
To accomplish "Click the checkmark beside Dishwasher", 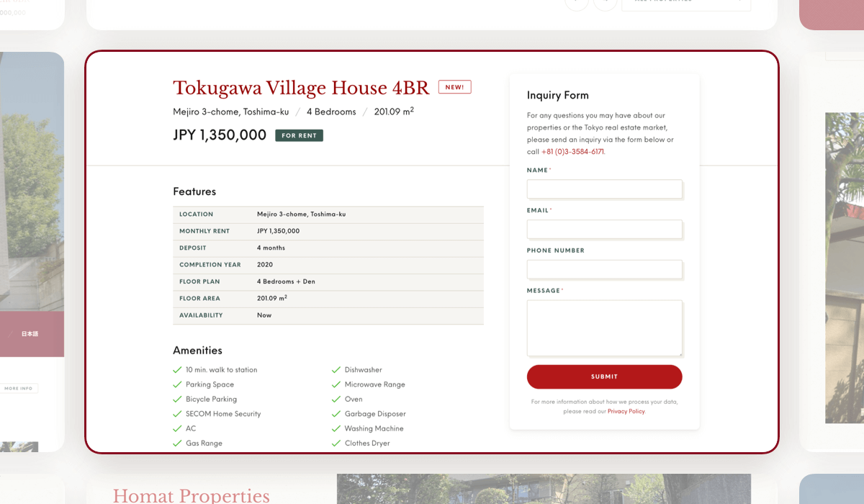I will pyautogui.click(x=336, y=369).
